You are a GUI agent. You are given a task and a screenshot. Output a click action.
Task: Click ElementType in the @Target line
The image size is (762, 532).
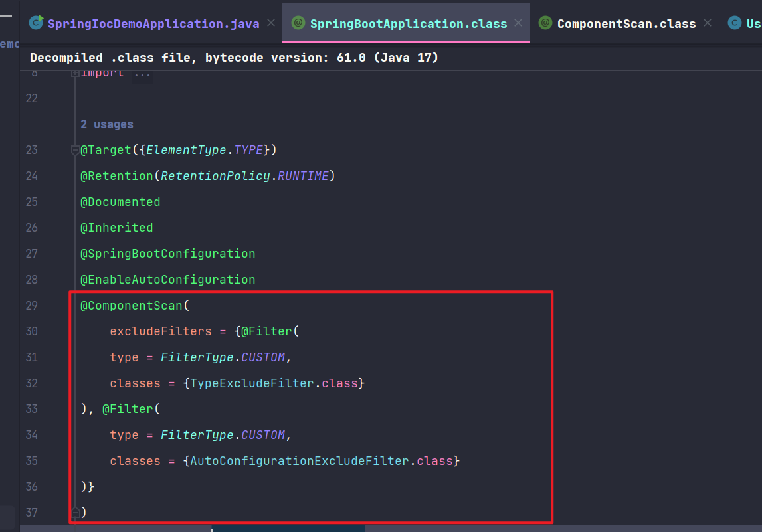click(186, 150)
